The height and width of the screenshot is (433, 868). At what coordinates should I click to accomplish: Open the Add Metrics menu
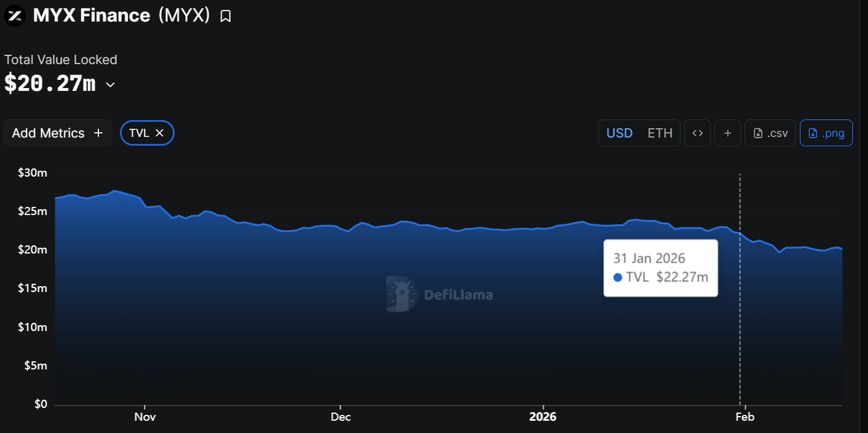(58, 133)
